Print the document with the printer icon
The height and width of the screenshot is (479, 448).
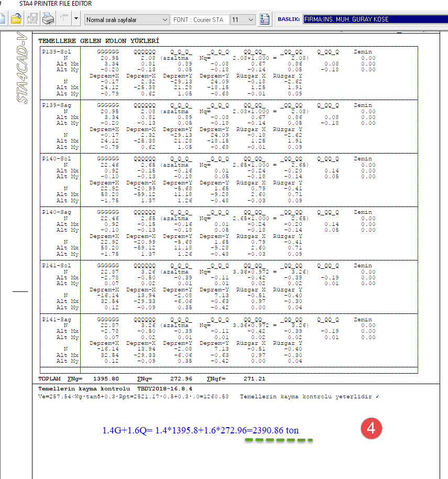coord(48,19)
